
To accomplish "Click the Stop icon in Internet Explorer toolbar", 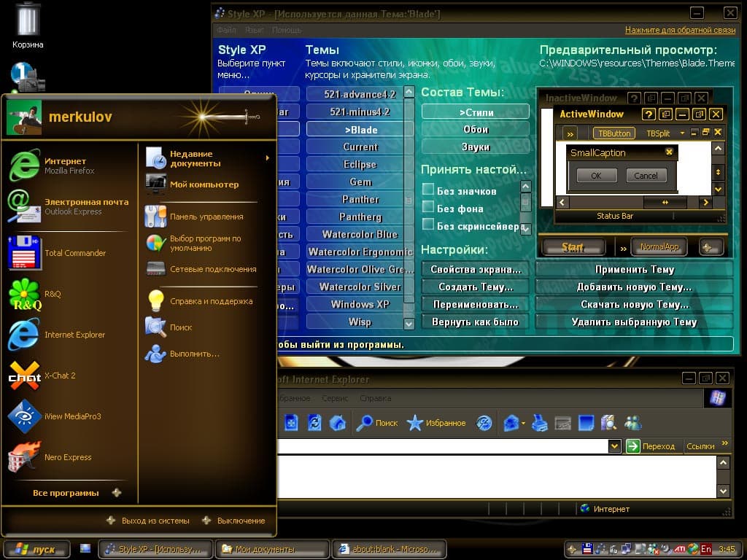I will coord(292,422).
